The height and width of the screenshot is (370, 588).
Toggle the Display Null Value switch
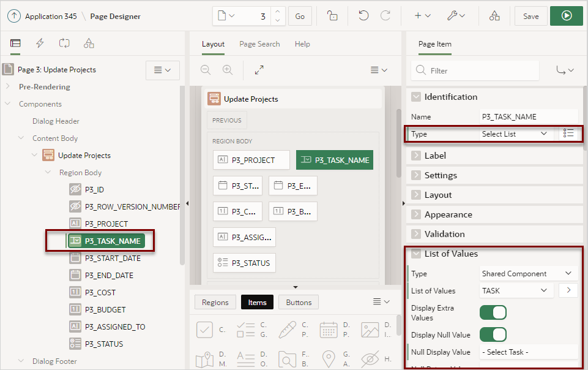(493, 334)
